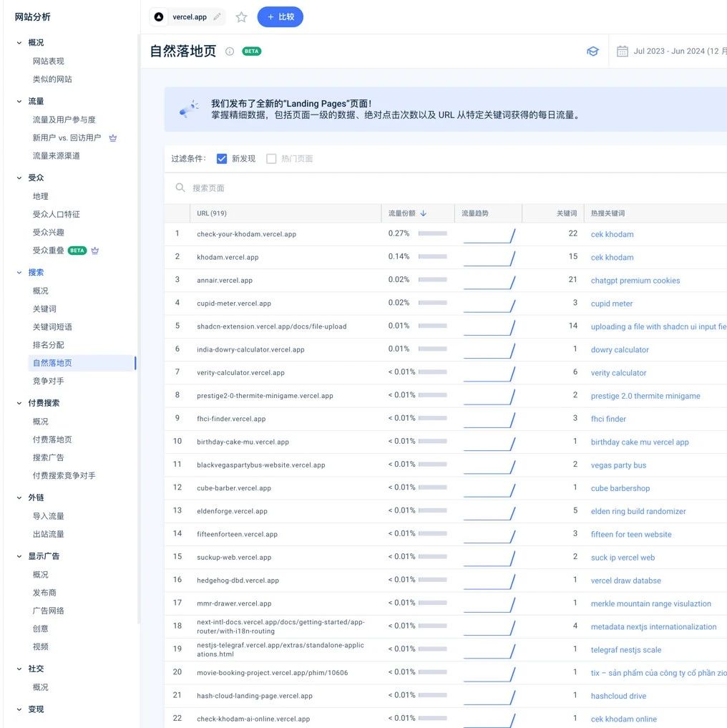This screenshot has width=727, height=728.
Task: Click eldenforge.vercel.app URL
Action: click(x=232, y=511)
